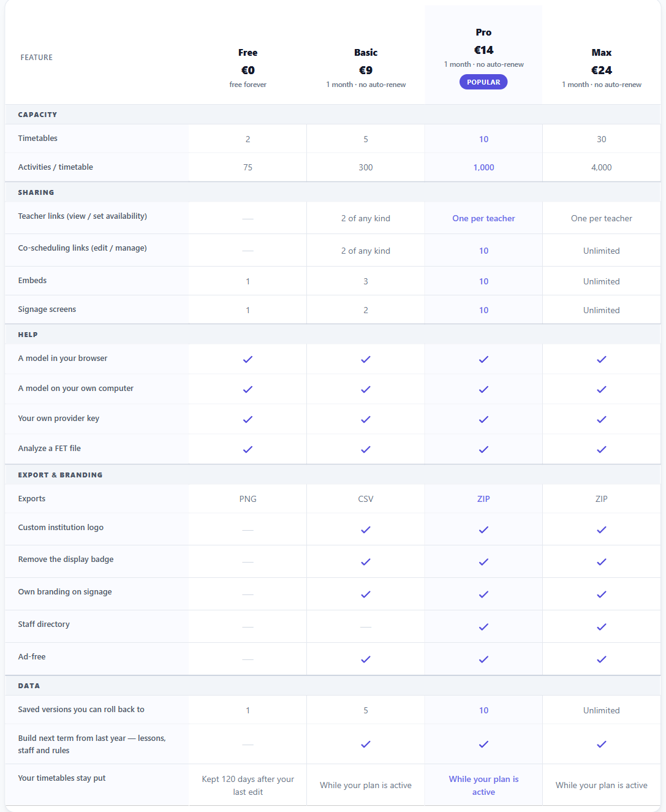The image size is (666, 812).
Task: Click the €14 price for Pro
Action: click(483, 50)
